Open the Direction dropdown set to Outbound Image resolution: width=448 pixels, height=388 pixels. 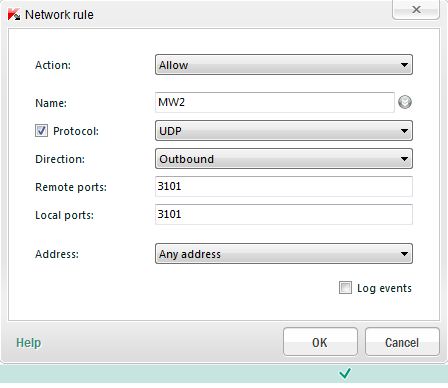click(284, 159)
